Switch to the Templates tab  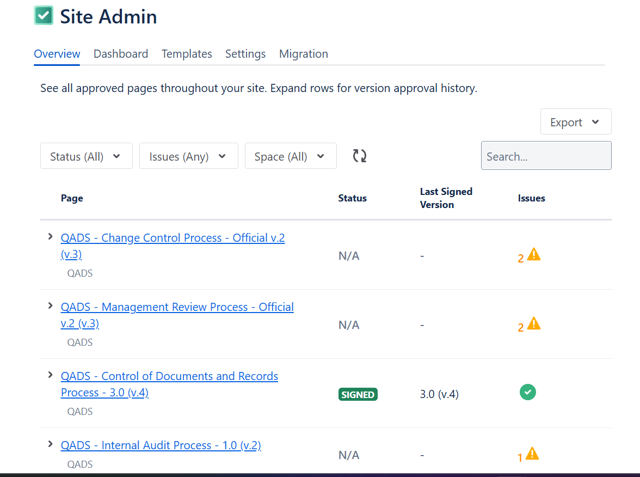[x=187, y=54]
